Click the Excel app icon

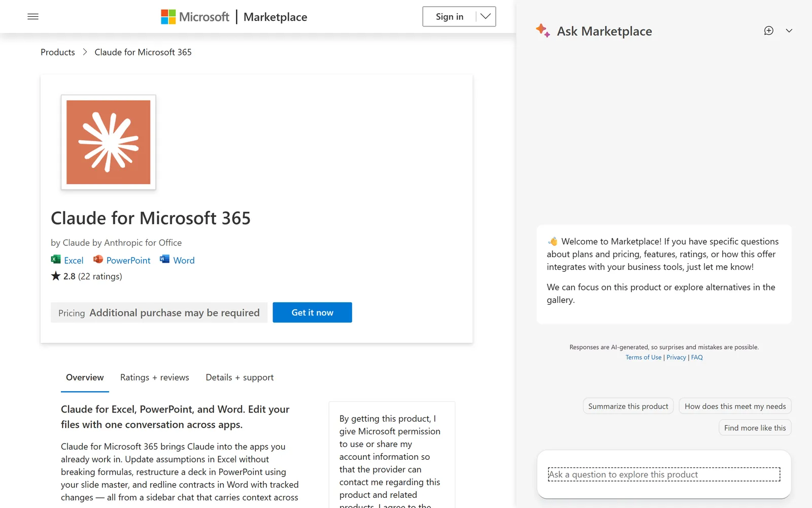coord(56,260)
